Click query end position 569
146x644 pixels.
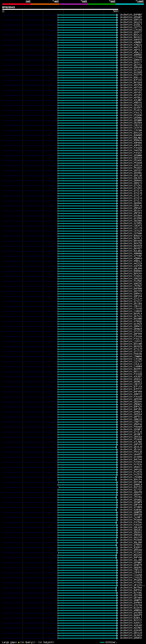coord(115,11)
